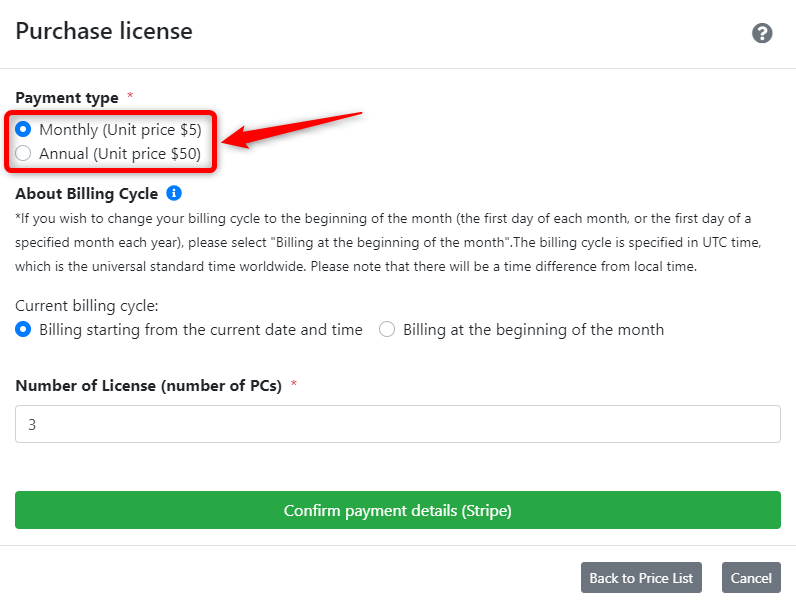Click the Billing Cycle info icon
This screenshot has width=796, height=608.
tap(174, 193)
